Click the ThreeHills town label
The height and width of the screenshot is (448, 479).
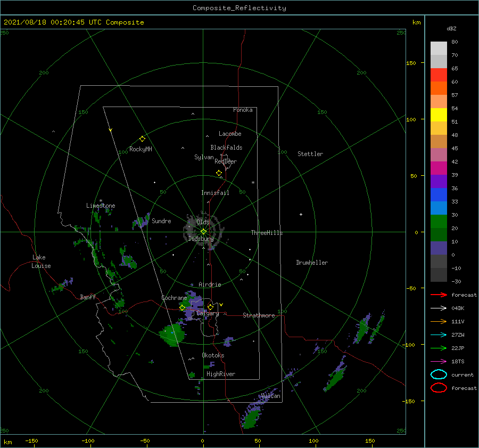pyautogui.click(x=267, y=233)
